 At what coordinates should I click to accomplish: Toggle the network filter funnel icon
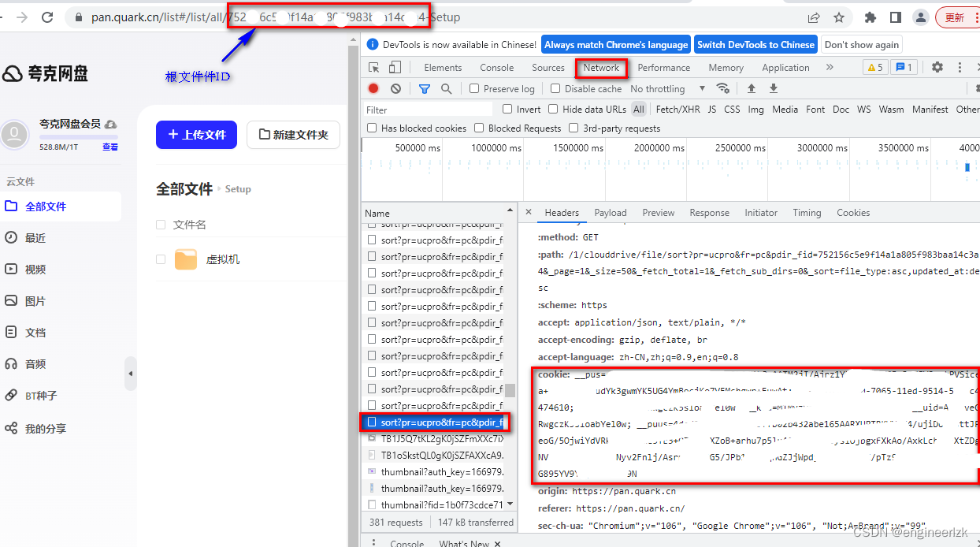click(x=425, y=89)
